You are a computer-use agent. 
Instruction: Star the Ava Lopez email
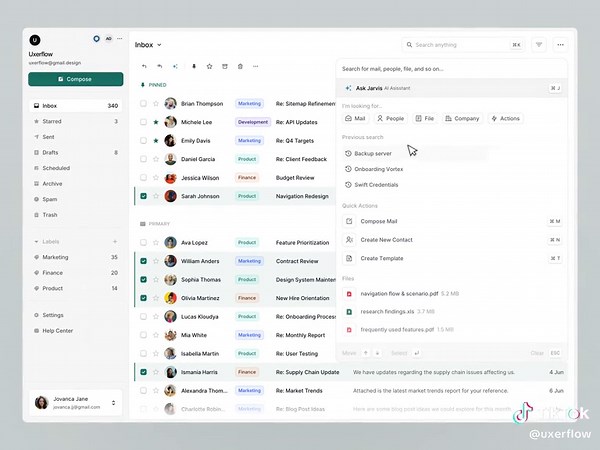156,243
